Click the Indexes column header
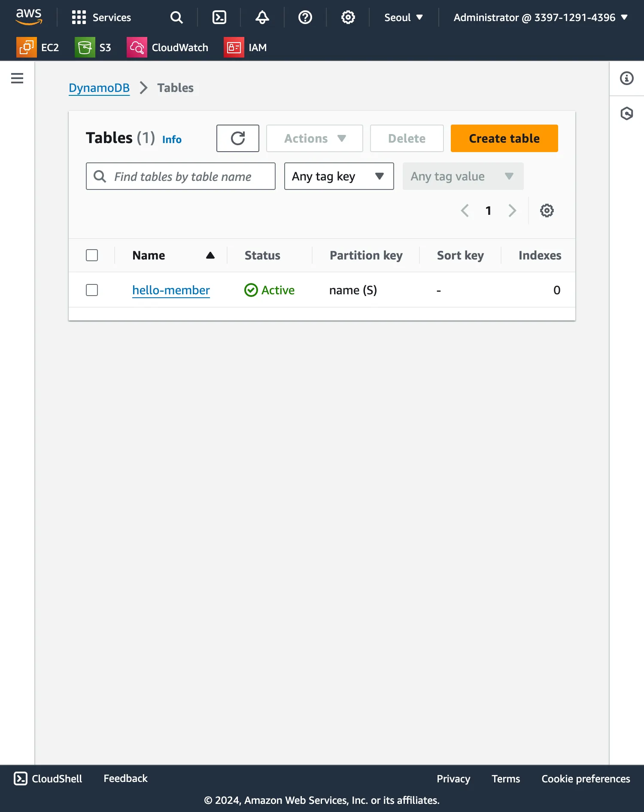The width and height of the screenshot is (644, 812). tap(540, 255)
